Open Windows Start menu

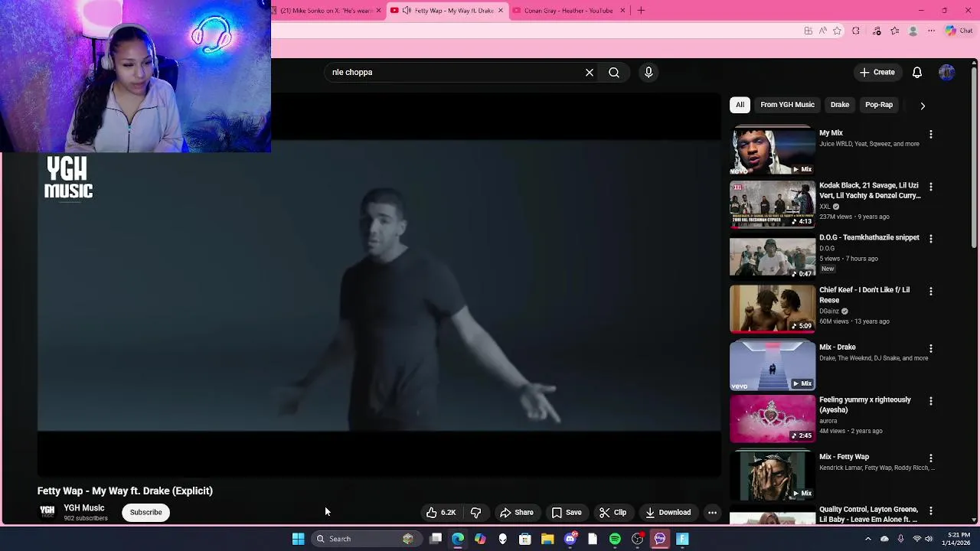click(x=298, y=539)
